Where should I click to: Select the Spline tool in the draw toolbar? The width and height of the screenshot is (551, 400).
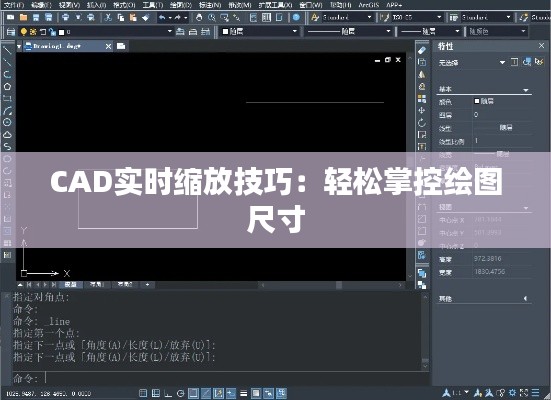[x=7, y=146]
